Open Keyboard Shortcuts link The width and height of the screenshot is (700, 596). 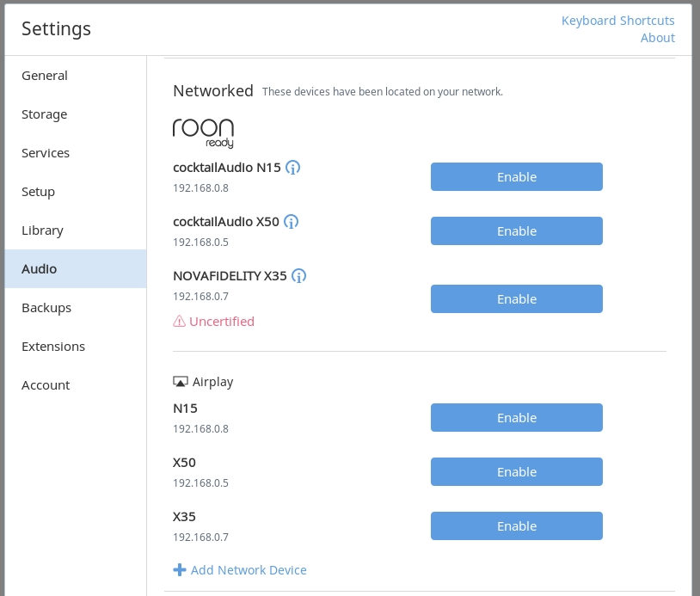[x=617, y=21]
